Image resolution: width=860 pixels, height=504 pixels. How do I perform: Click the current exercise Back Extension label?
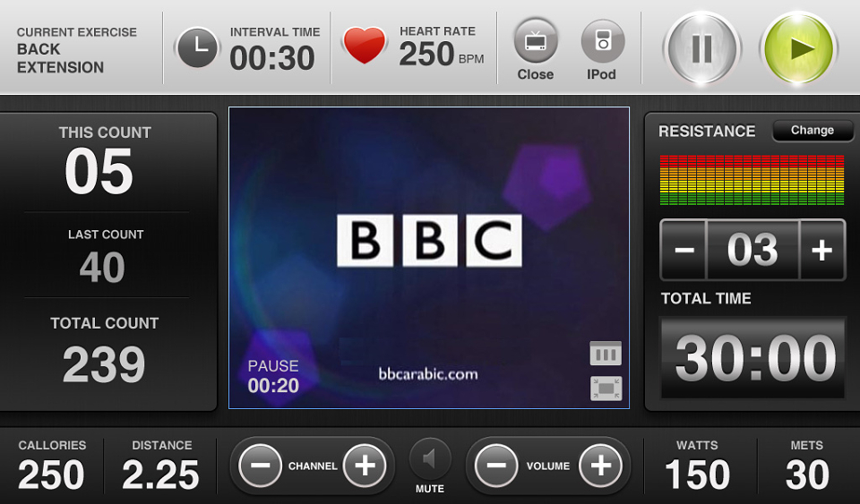tap(60, 58)
